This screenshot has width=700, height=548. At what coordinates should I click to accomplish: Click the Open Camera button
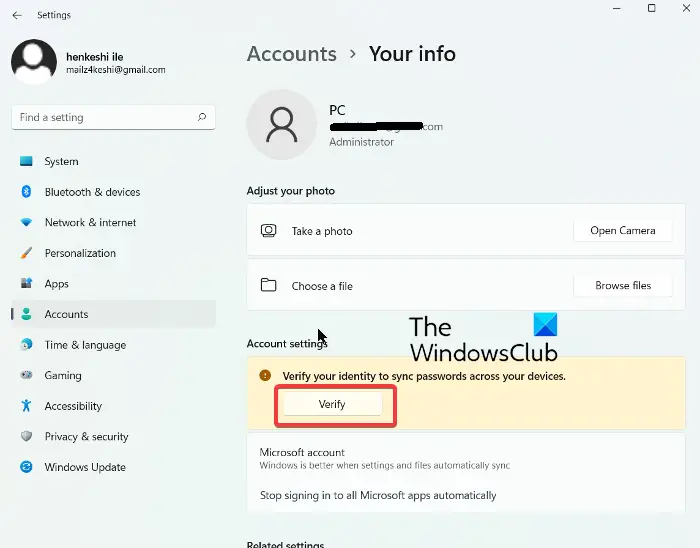pos(623,231)
